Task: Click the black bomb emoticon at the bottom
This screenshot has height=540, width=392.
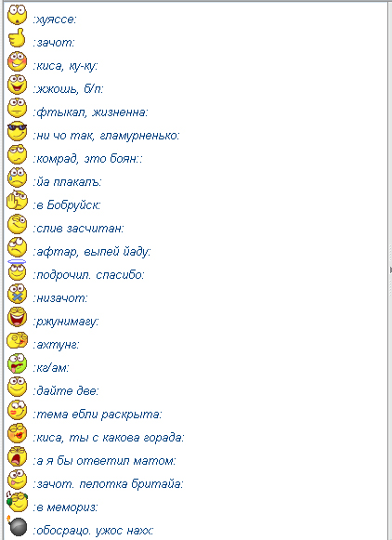Action: tap(17, 526)
